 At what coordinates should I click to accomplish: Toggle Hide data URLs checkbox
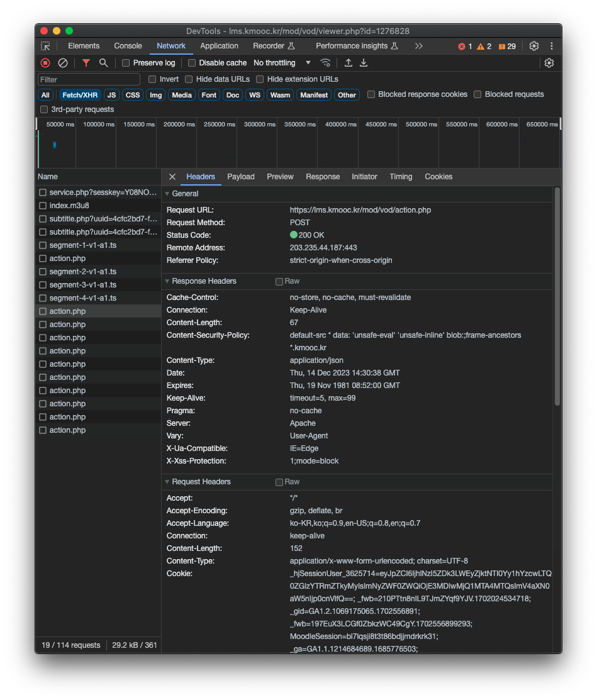point(189,79)
